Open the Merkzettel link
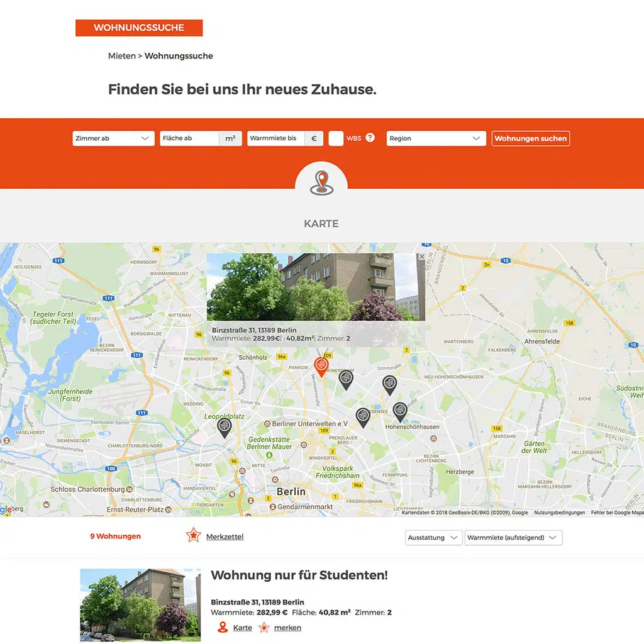 (225, 537)
